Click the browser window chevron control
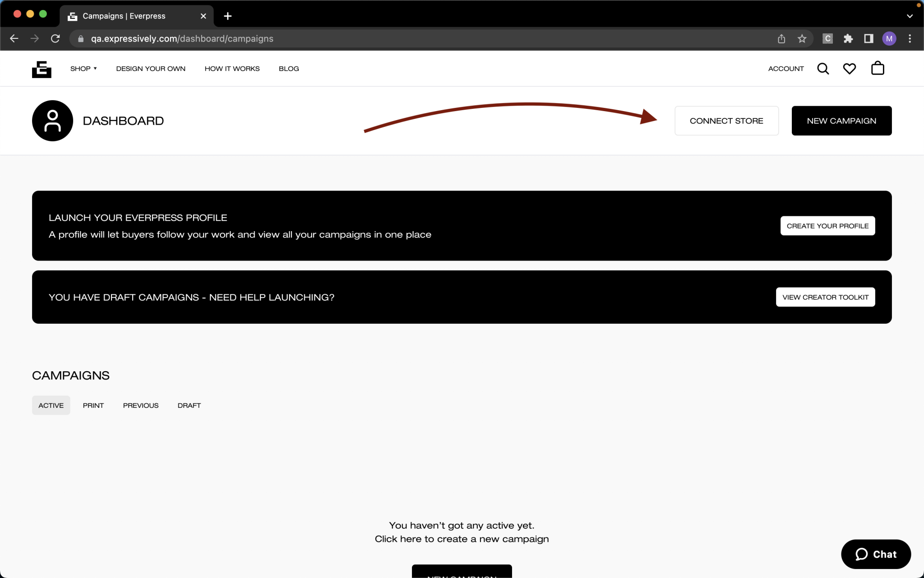Viewport: 924px width, 578px height. [x=909, y=16]
